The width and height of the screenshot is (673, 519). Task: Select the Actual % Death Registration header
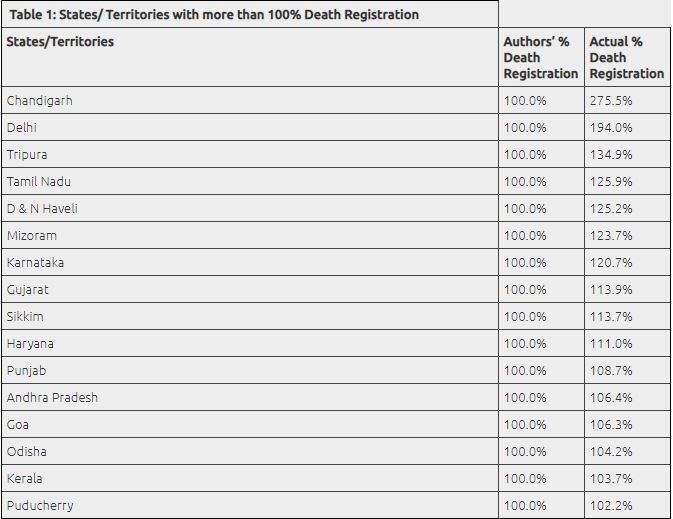coord(626,58)
